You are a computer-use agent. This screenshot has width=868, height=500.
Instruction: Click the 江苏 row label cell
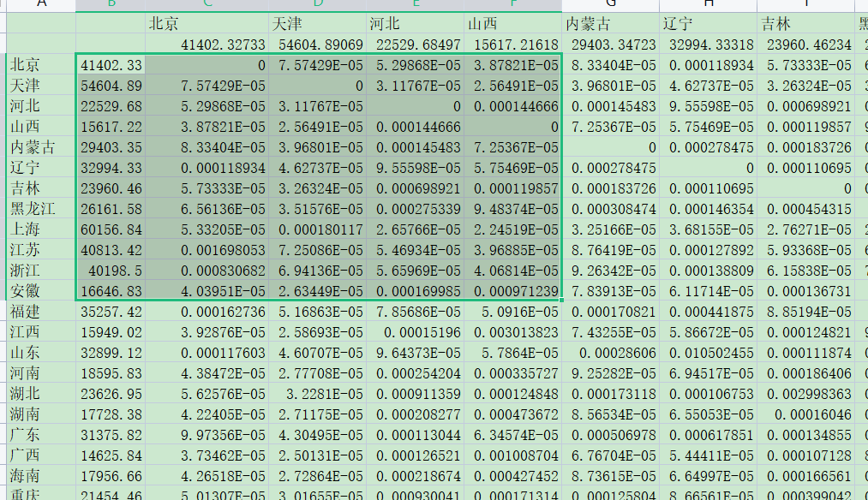coord(41,250)
